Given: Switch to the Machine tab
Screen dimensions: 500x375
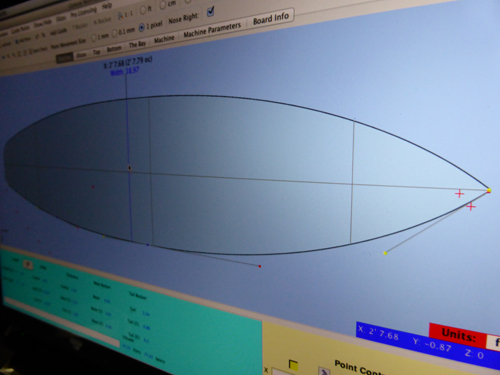Looking at the screenshot, I should (164, 39).
